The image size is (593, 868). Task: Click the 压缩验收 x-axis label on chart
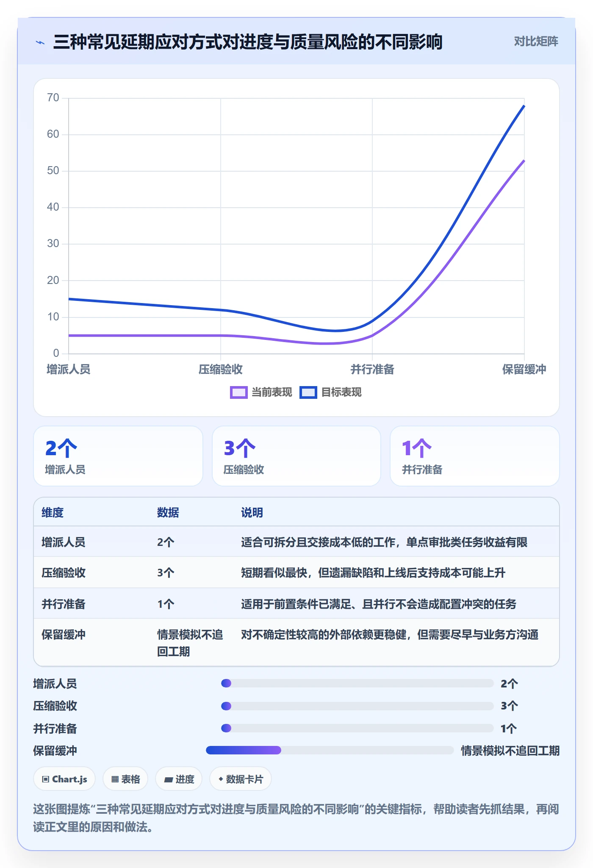click(221, 370)
